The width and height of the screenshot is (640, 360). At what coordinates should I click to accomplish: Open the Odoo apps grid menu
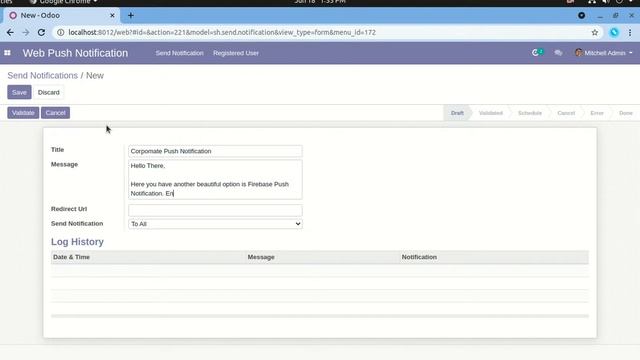click(x=7, y=53)
